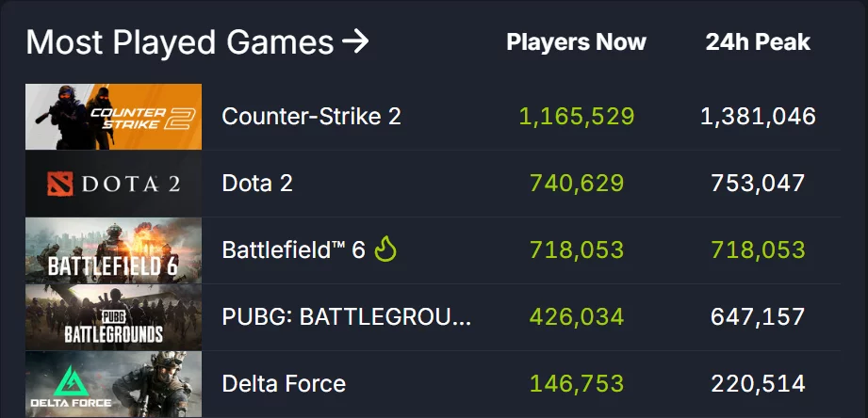The height and width of the screenshot is (418, 868).
Task: Click Battlefield 6's green 24h peak value
Action: pos(758,250)
